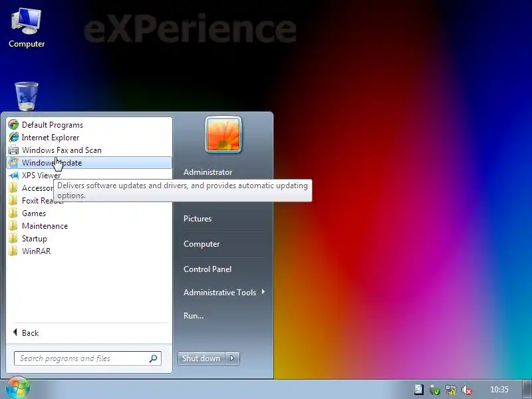
Task: Select Internet Explorer label in list
Action: pos(51,138)
